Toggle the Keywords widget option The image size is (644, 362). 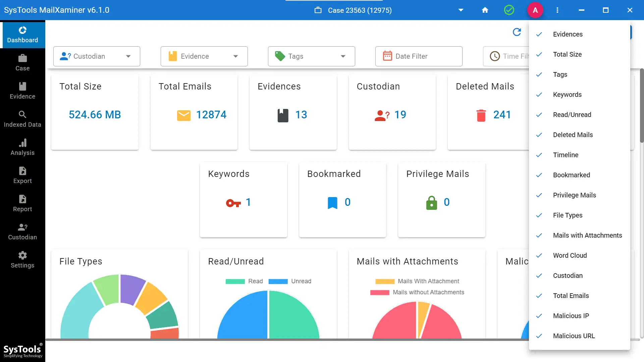point(580,95)
